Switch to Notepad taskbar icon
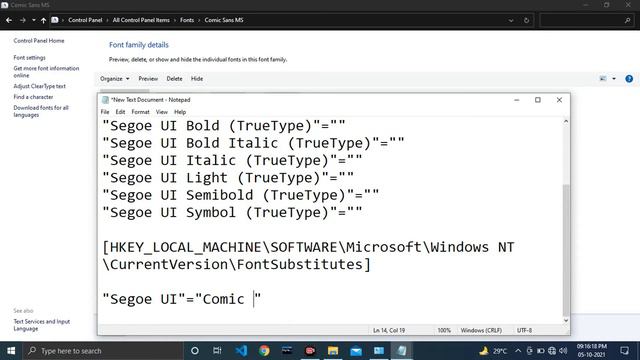Screen dimensions: 640x360 [402, 351]
